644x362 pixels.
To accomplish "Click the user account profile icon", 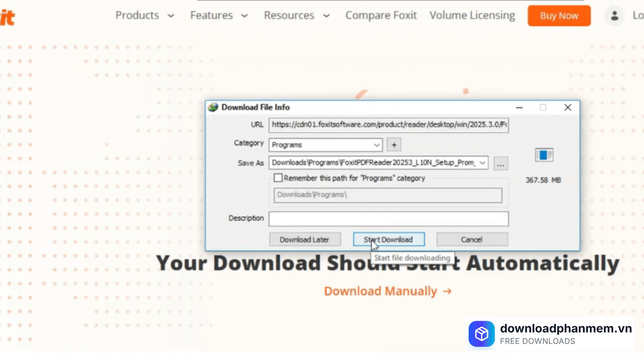I will click(614, 16).
